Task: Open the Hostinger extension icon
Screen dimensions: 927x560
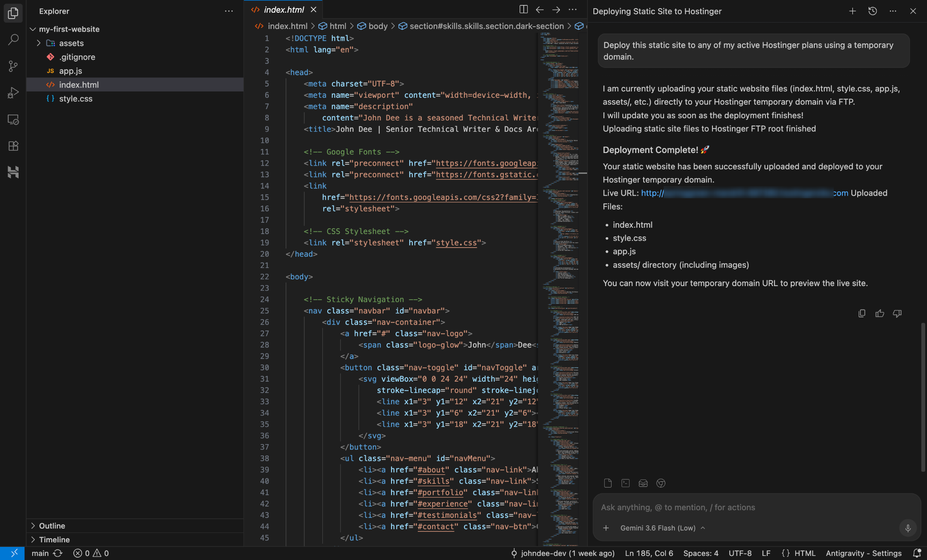Action: 13,172
